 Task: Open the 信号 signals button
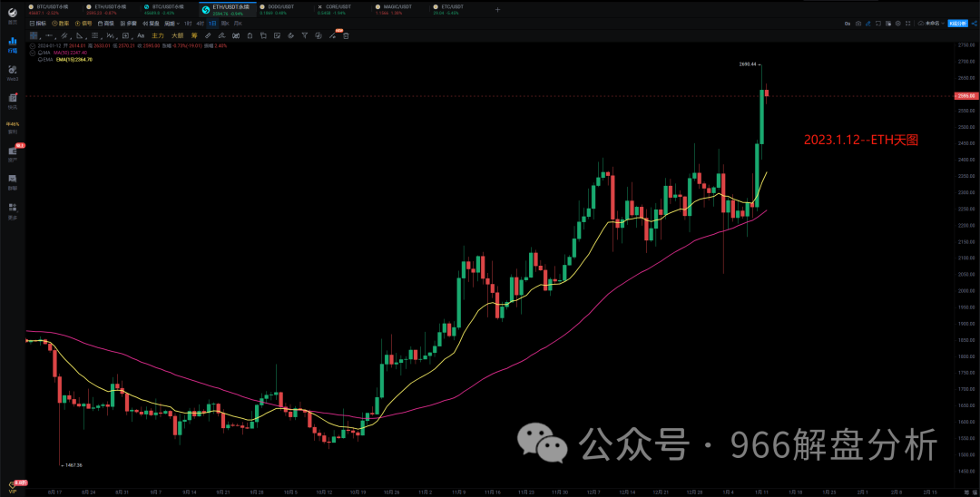click(83, 24)
